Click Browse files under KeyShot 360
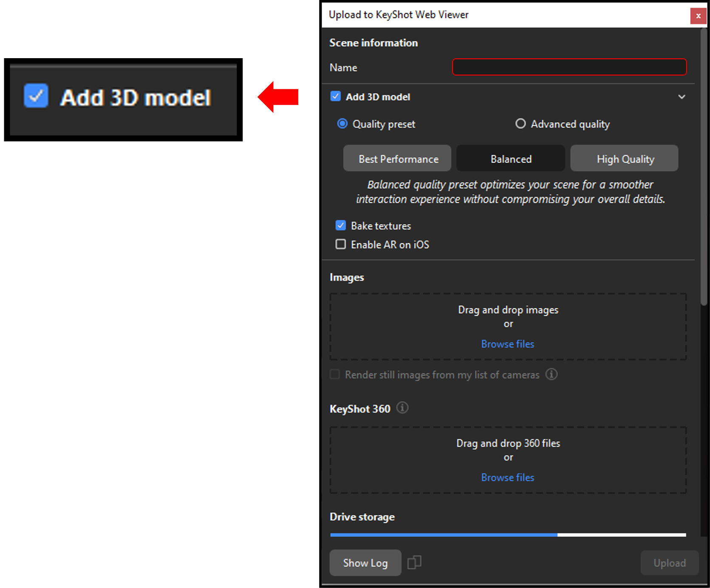 pos(507,477)
